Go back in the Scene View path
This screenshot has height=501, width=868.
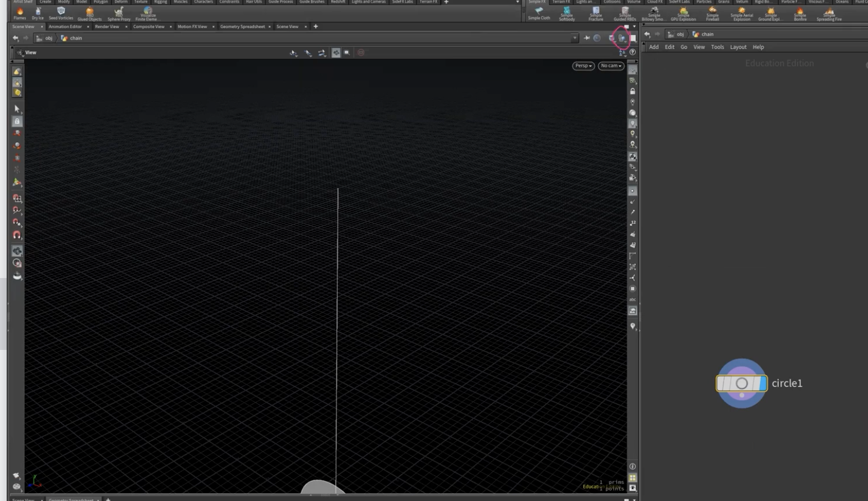click(15, 38)
